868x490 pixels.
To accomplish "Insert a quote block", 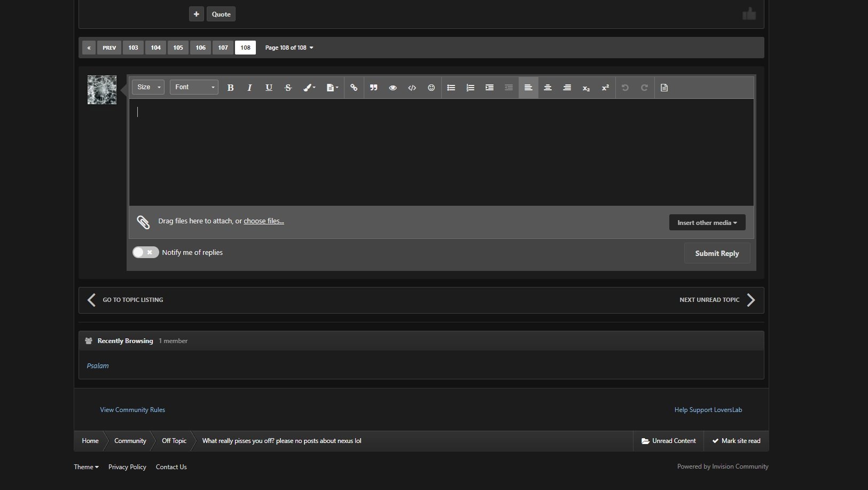I will (x=373, y=88).
